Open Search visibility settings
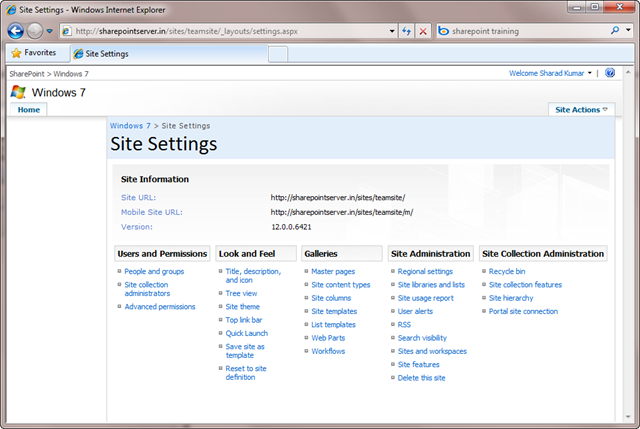640x429 pixels. [x=422, y=338]
